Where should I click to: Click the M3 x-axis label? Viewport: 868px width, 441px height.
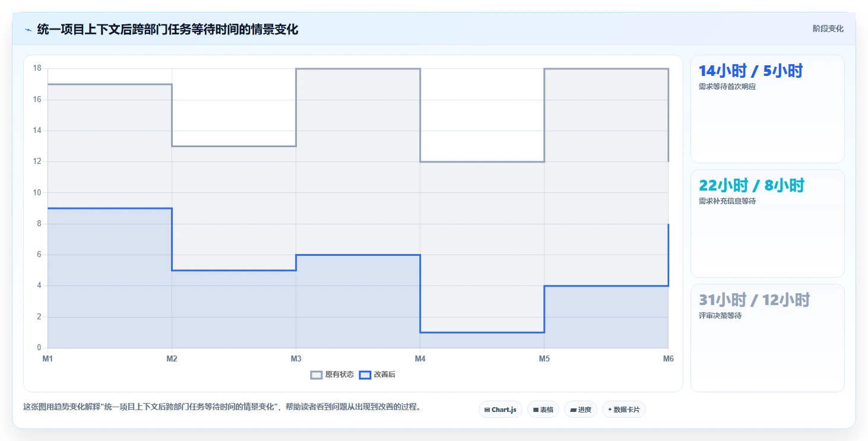[296, 358]
